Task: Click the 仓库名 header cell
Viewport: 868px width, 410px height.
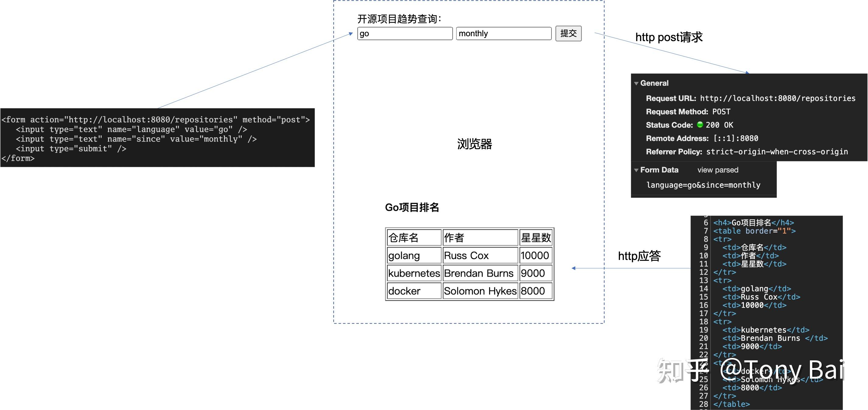Action: [414, 238]
